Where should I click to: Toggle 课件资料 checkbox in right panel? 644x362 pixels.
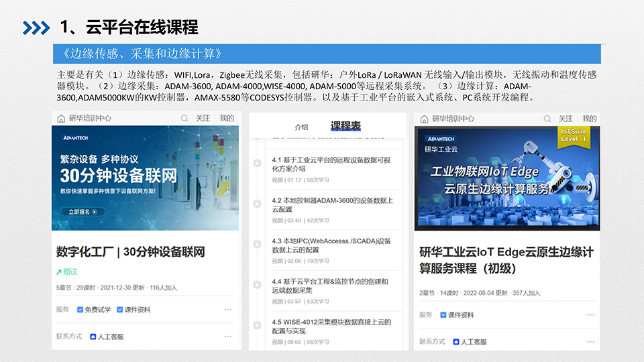click(x=443, y=314)
